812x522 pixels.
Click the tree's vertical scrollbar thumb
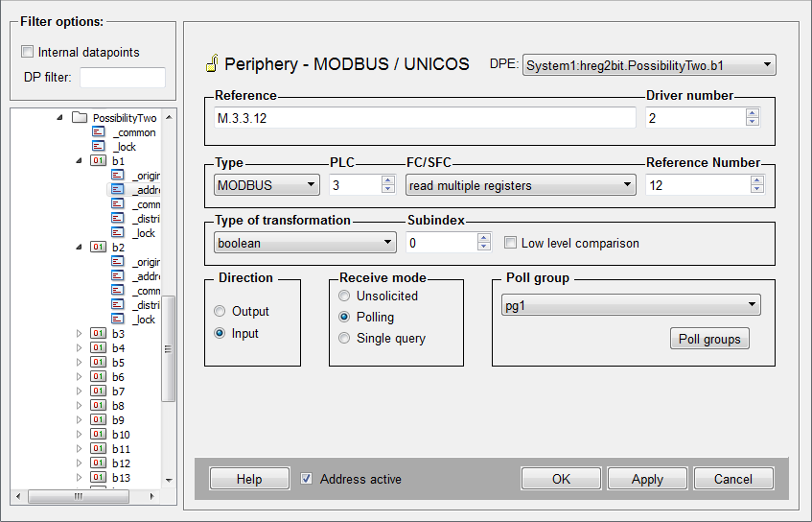tap(169, 345)
